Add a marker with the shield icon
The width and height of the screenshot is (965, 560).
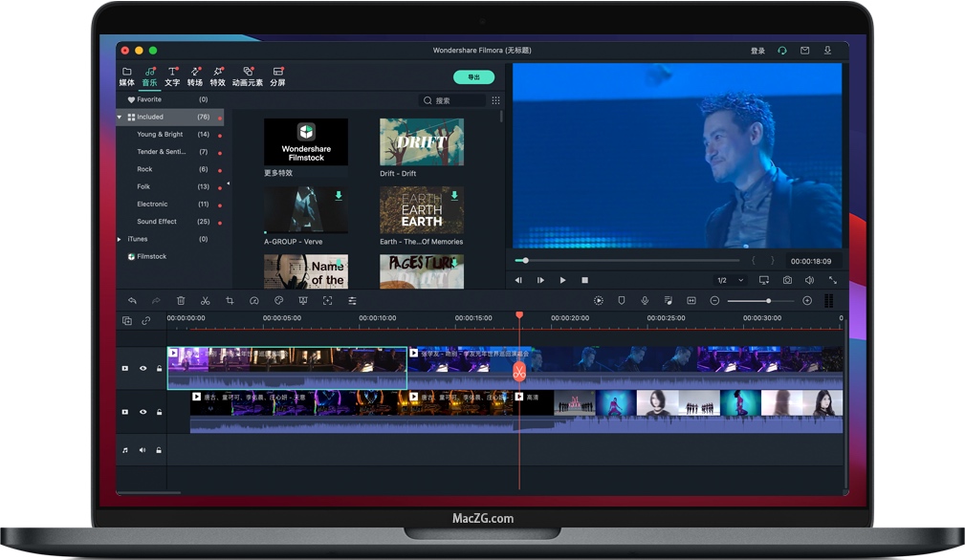pyautogui.click(x=621, y=301)
